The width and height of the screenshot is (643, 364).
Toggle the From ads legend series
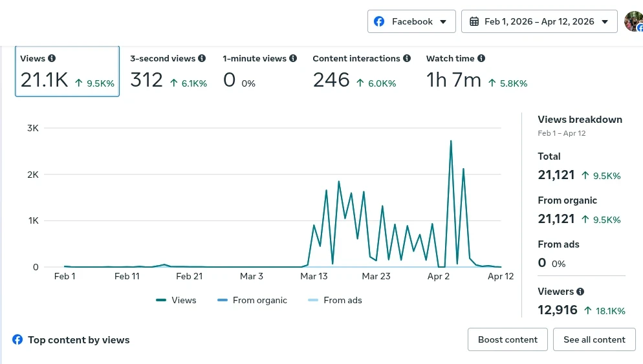coord(334,300)
